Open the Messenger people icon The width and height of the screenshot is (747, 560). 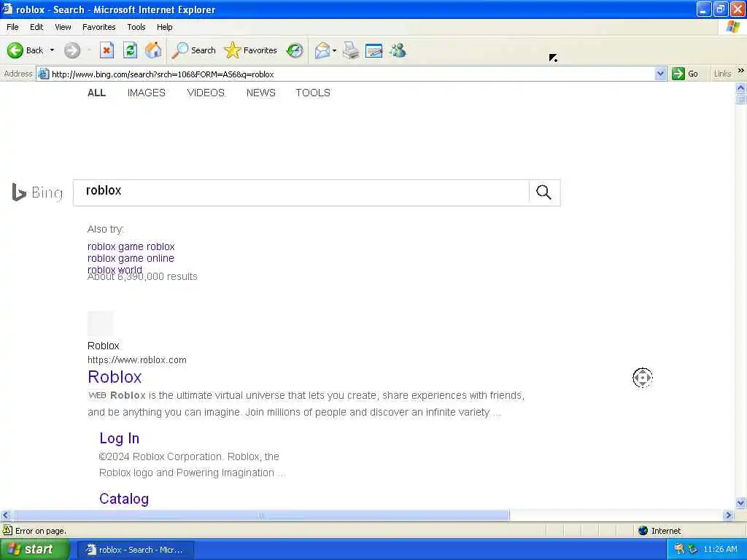(398, 50)
